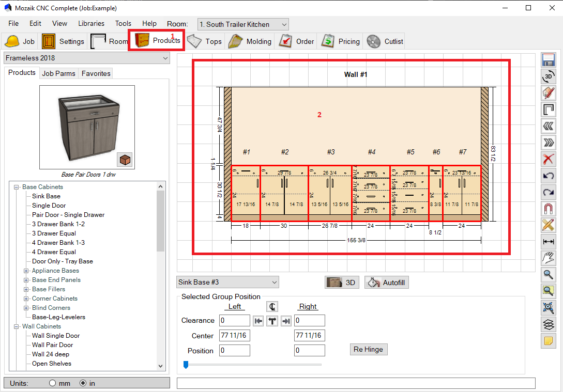The width and height of the screenshot is (563, 392).
Task: Click the undo arrow icon
Action: coord(549,176)
